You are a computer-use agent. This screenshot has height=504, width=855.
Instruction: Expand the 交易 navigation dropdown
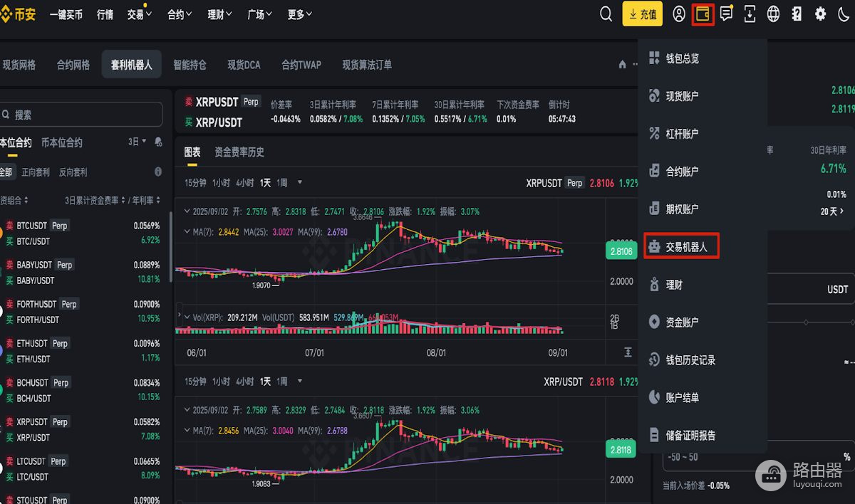point(140,14)
